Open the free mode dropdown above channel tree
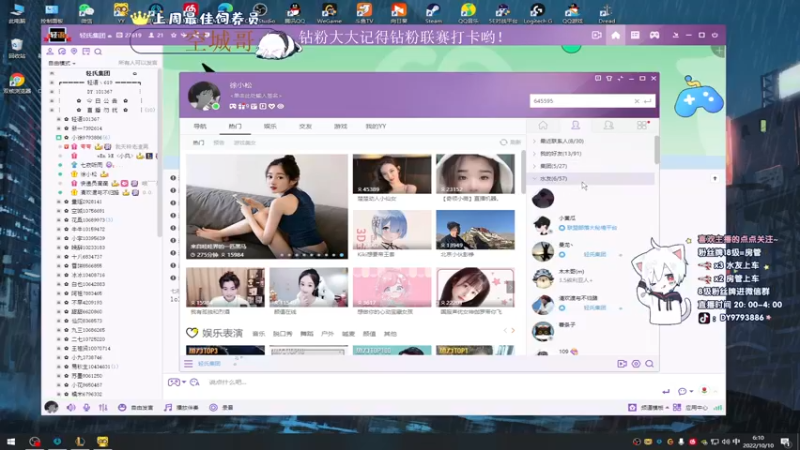This screenshot has width=800, height=450. (x=62, y=63)
